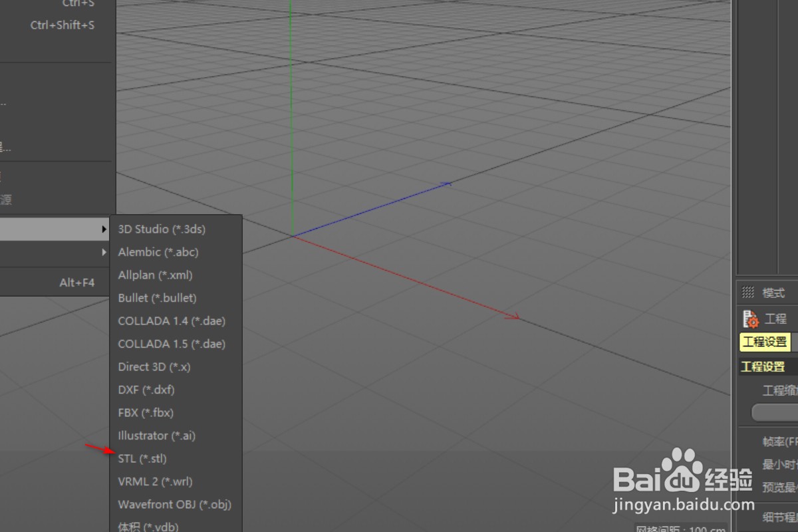Viewport: 798px width, 532px height.
Task: Select Alembic (*.abc) from submenu
Action: coord(176,252)
